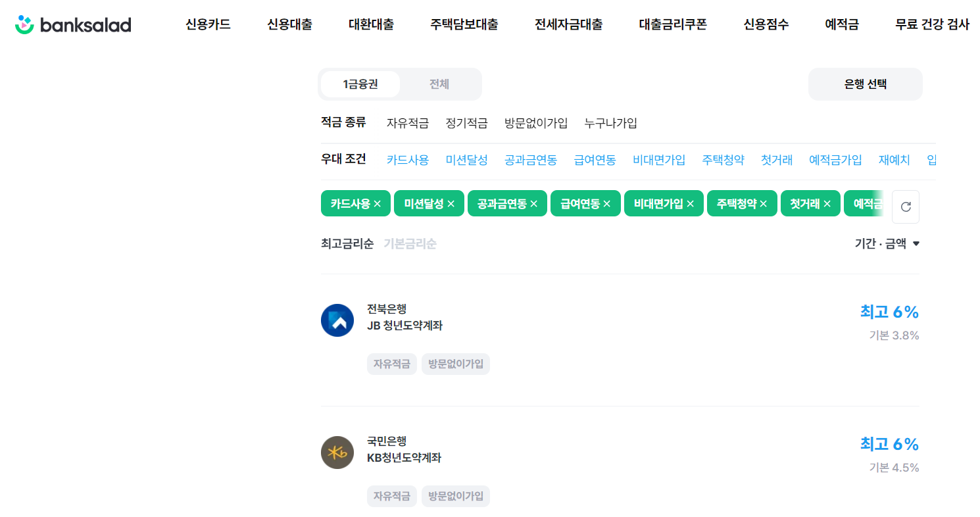980x517 pixels.
Task: Click 기본 3.8% rate text
Action: (x=894, y=335)
